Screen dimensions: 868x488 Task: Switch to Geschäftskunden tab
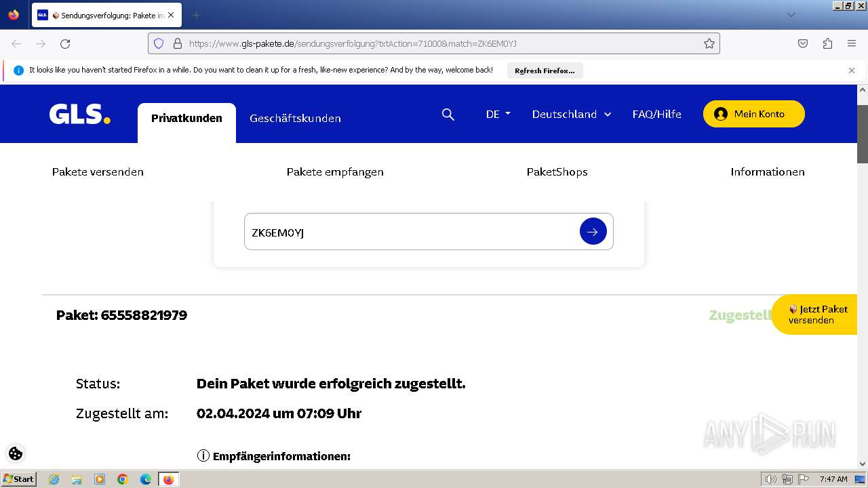(x=295, y=118)
